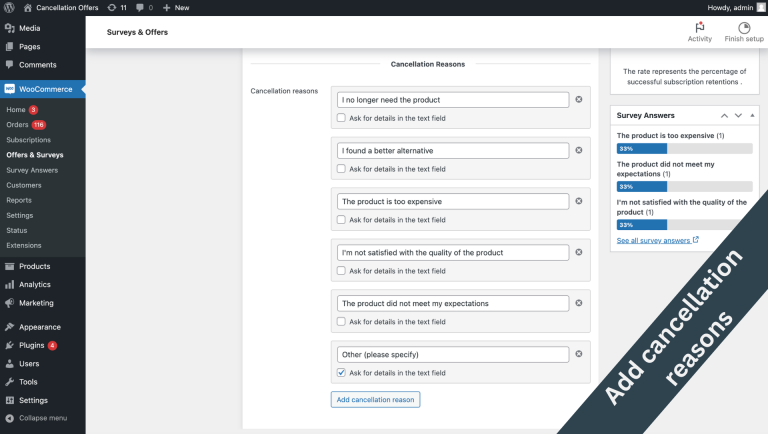Remove the 'I no longer need the product' reason

pyautogui.click(x=578, y=99)
